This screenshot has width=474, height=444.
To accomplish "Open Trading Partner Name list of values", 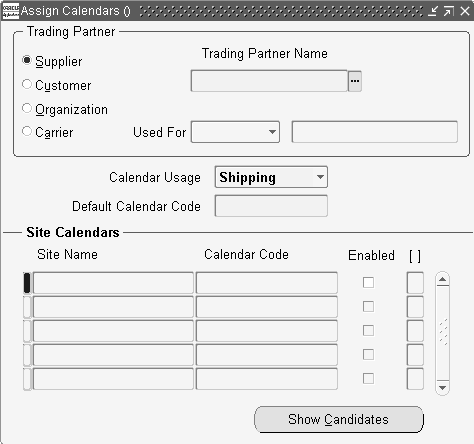I will click(x=355, y=81).
